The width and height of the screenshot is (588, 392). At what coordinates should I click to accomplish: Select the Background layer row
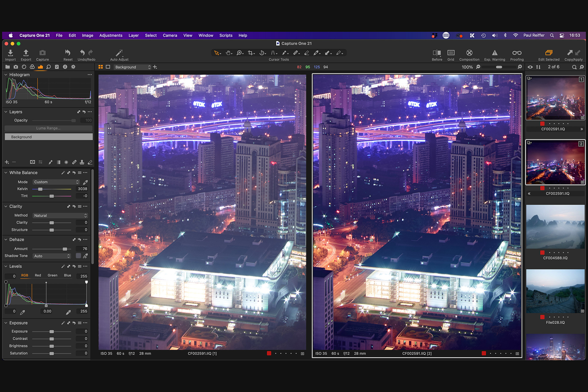click(x=49, y=137)
